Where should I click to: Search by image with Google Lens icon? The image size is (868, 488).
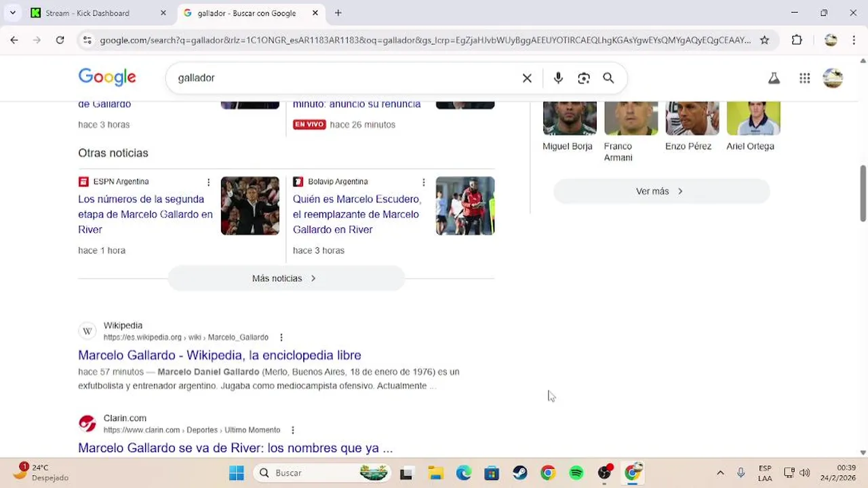coord(584,78)
